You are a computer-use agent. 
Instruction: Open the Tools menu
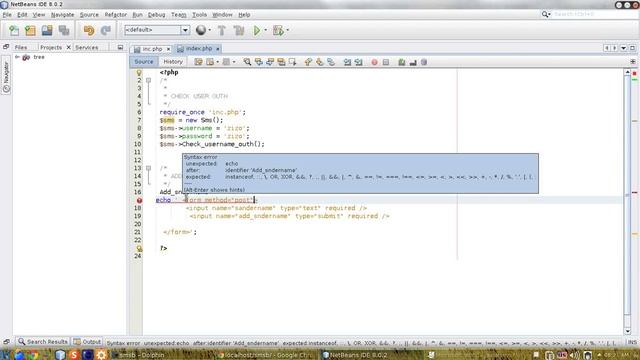[x=199, y=15]
